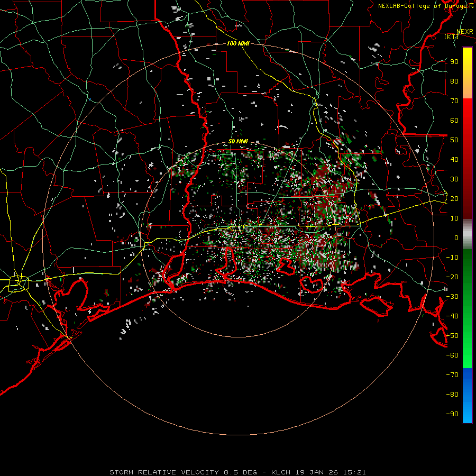Screen dimensions: 476x476
Task: Click the "-40" scale value
Action: pos(452,316)
